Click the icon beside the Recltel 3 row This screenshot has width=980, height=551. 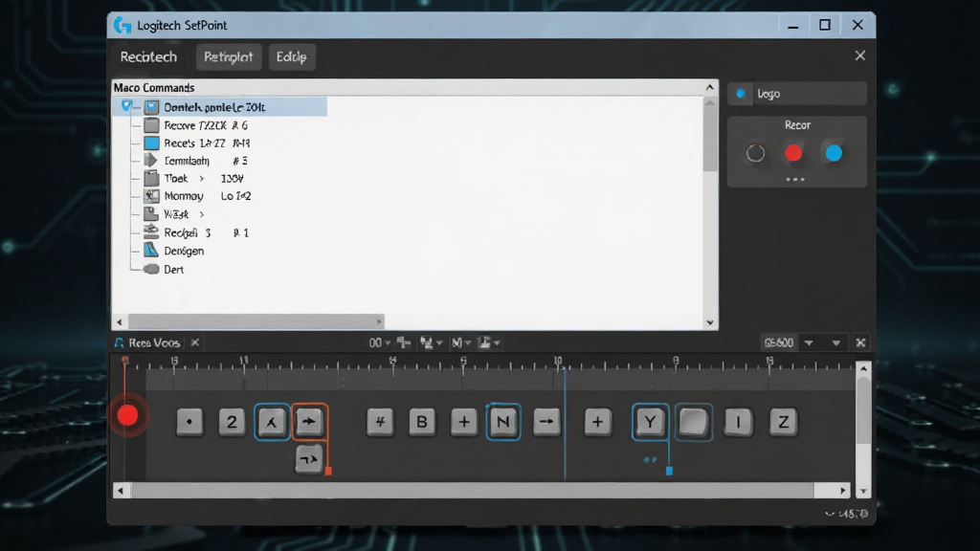151,232
